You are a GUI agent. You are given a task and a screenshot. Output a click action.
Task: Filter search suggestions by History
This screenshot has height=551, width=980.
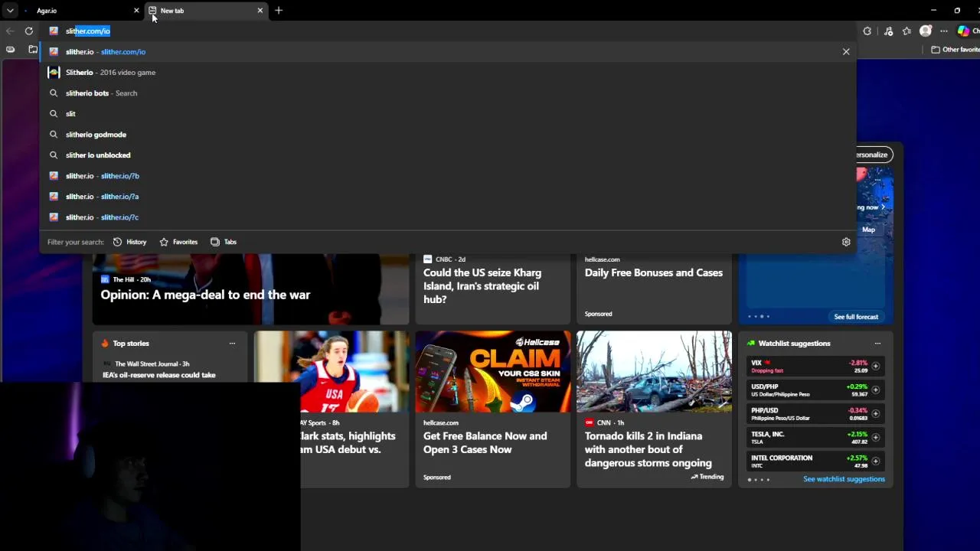(x=129, y=242)
